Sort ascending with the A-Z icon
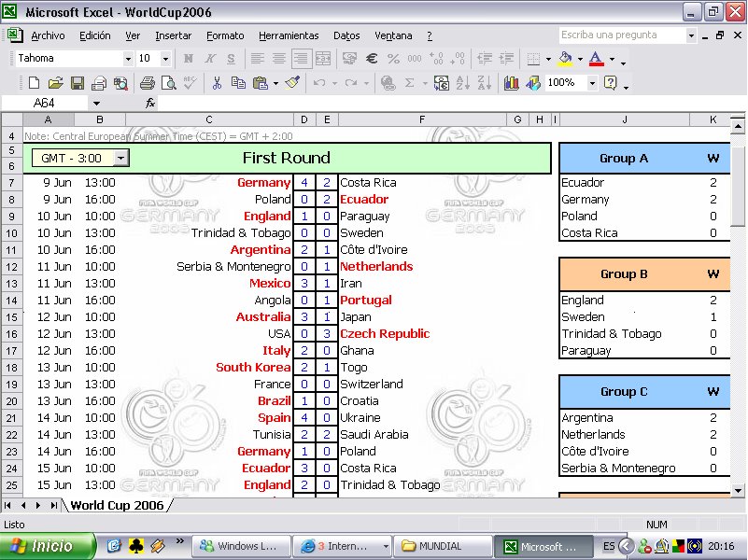The image size is (748, 560). click(x=463, y=83)
